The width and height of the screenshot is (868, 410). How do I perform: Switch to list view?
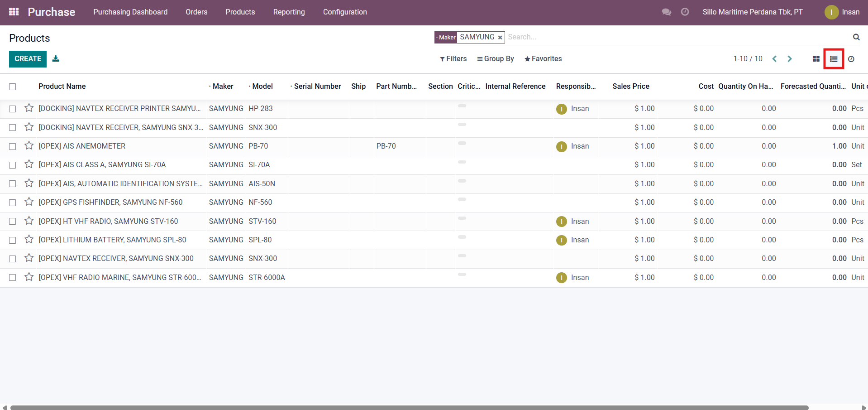(834, 59)
